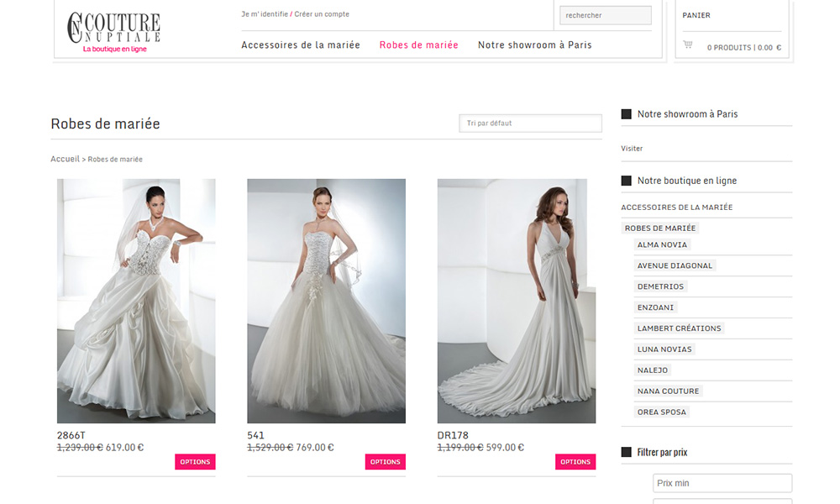
Task: Select the LAMBERT CRÉATIONS brand filter
Action: 679,328
